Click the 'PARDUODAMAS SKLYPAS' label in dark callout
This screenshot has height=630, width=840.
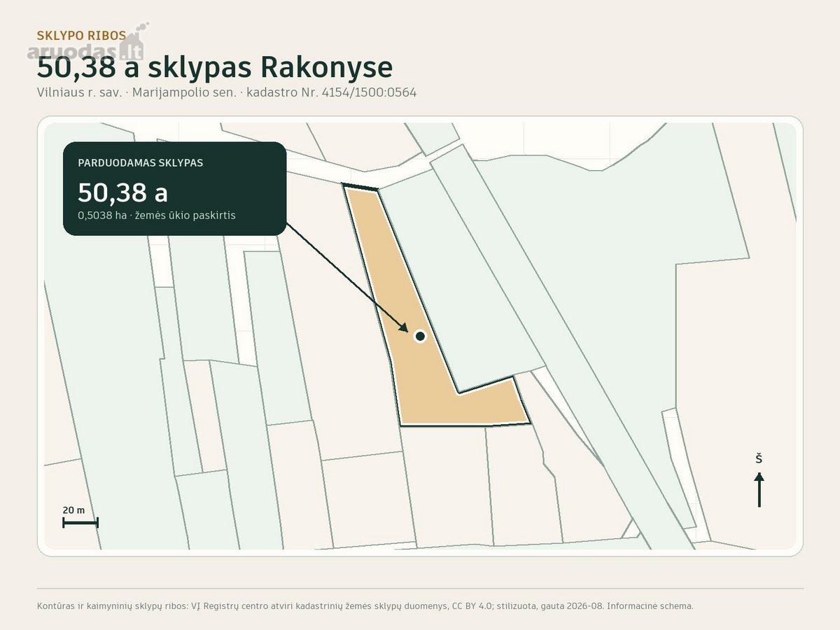[141, 162]
